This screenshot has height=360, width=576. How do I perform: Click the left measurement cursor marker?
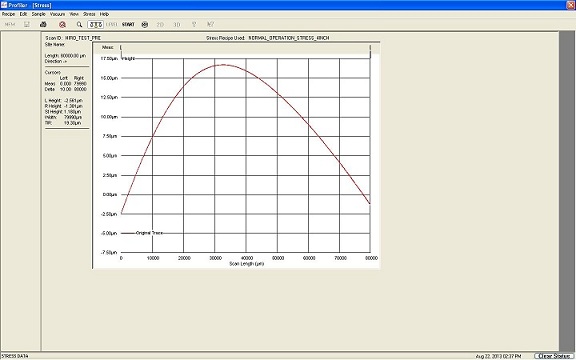[121, 51]
